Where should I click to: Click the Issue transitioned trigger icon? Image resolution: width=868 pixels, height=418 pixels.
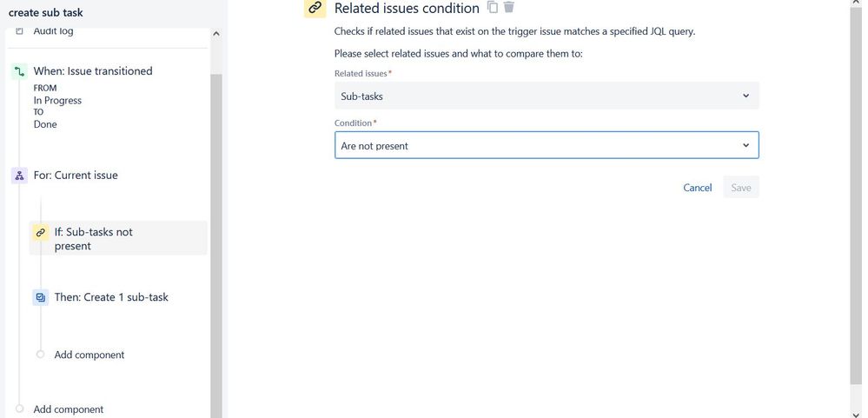point(19,72)
